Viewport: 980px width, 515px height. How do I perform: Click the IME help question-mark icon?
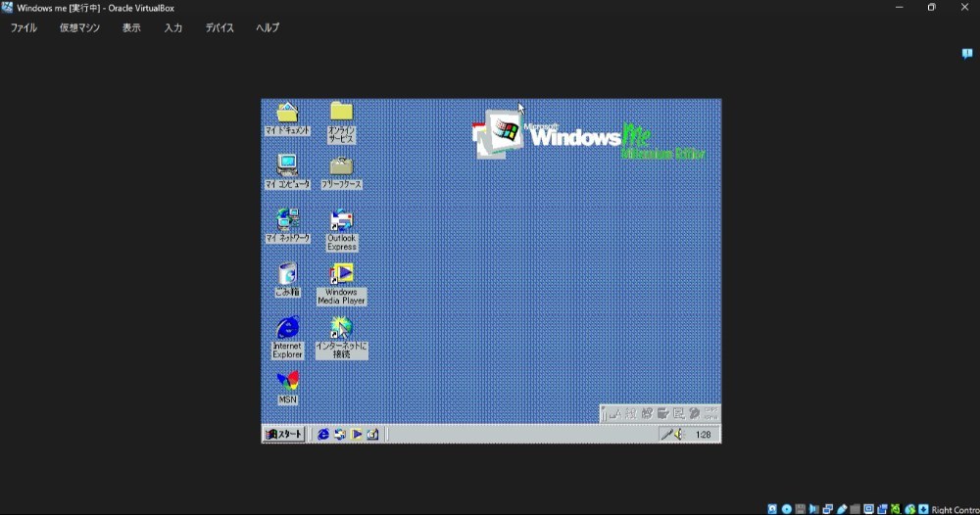(695, 414)
